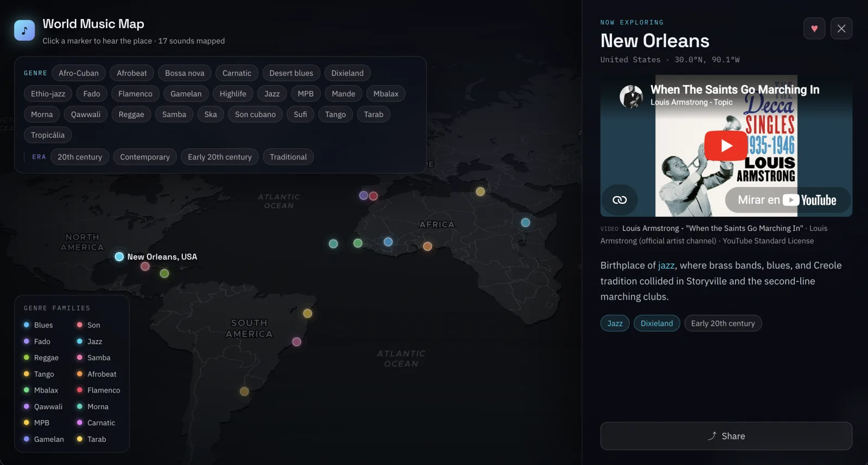Click the heart favorite icon

pyautogui.click(x=814, y=28)
